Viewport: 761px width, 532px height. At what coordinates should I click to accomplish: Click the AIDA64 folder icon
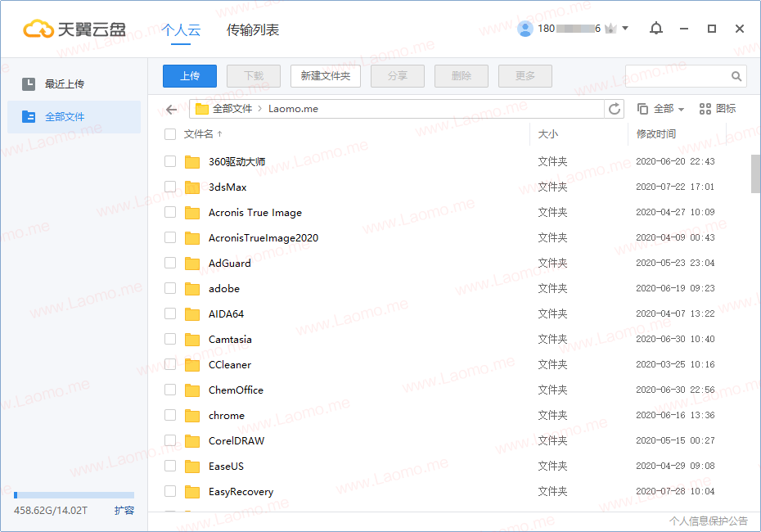click(x=192, y=314)
